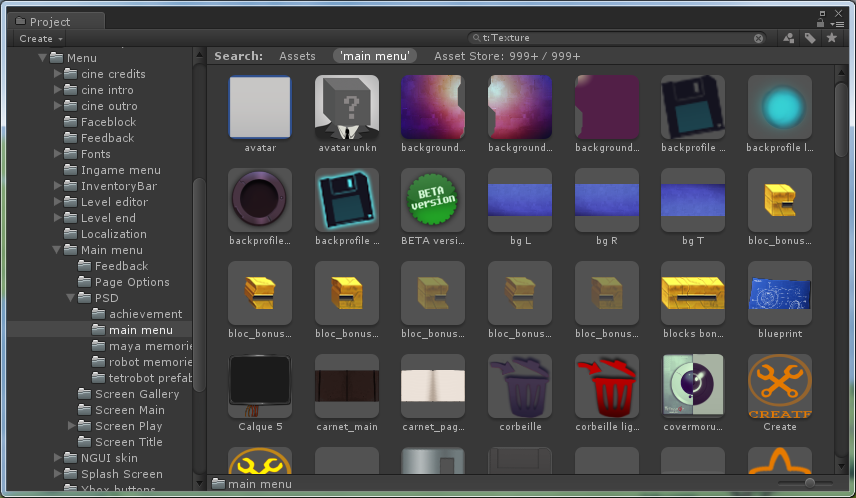Image resolution: width=856 pixels, height=498 pixels.
Task: Click the save search star icon
Action: coord(831,38)
